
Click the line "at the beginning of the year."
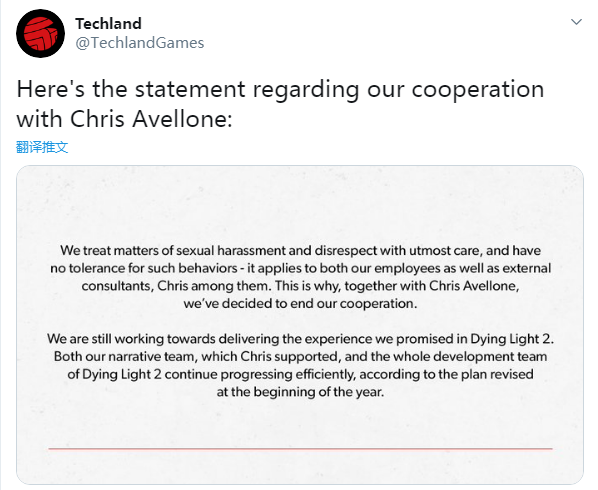(301, 392)
